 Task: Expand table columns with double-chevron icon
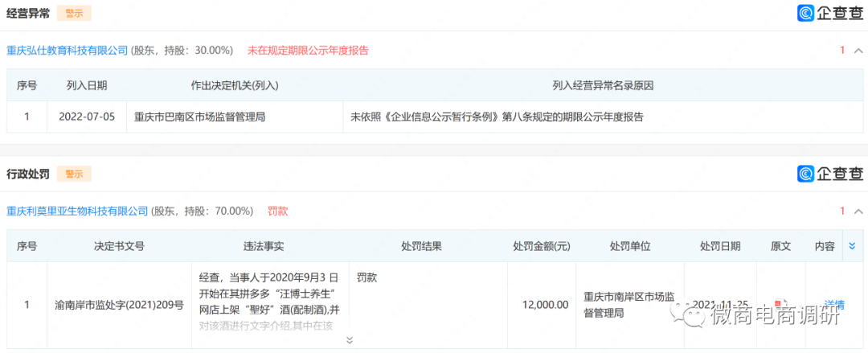click(852, 246)
